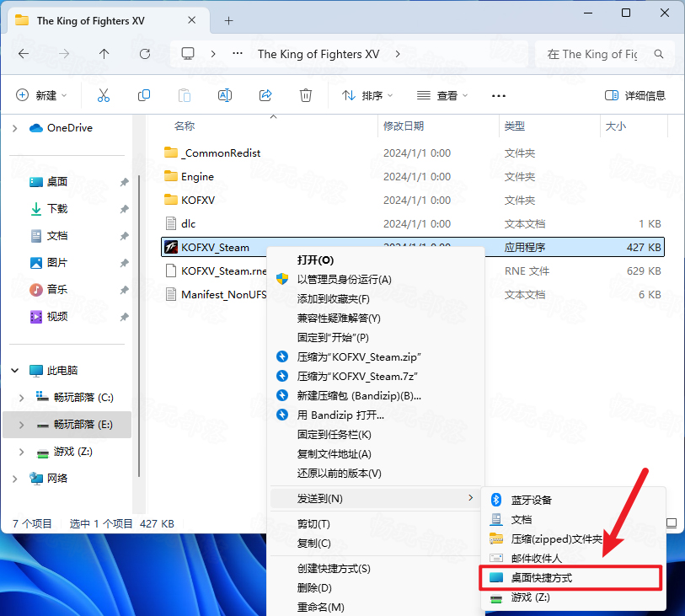The width and height of the screenshot is (685, 616).
Task: Open 图片 in the sidebar
Action: pyautogui.click(x=57, y=263)
